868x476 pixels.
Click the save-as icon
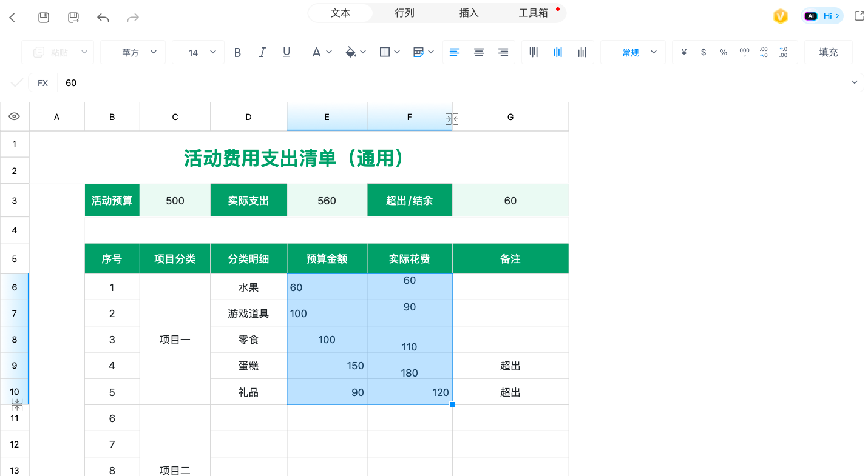[73, 18]
